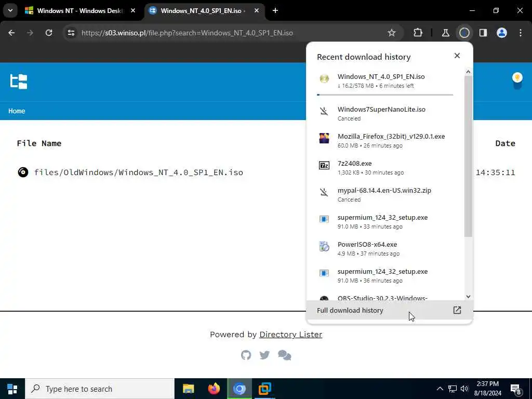Click the open-in-new-tab icon for download history
The image size is (532, 399).
[x=457, y=310]
